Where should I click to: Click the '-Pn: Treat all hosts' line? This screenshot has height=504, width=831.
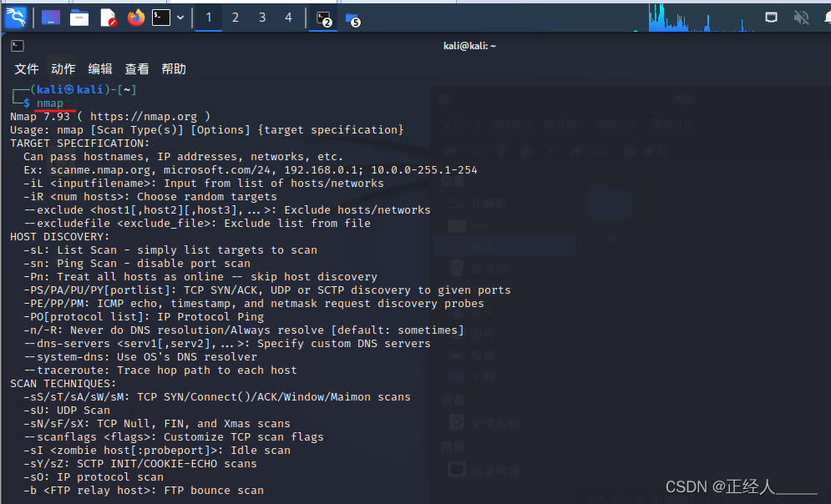pyautogui.click(x=200, y=277)
